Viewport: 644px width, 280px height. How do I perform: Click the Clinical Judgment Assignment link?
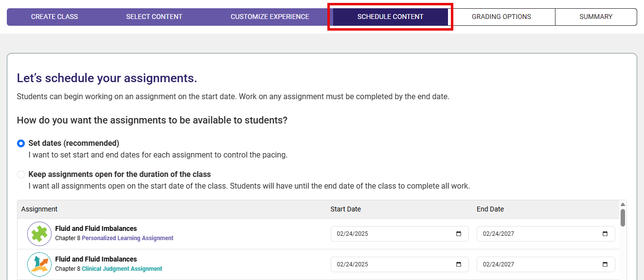(x=122, y=269)
